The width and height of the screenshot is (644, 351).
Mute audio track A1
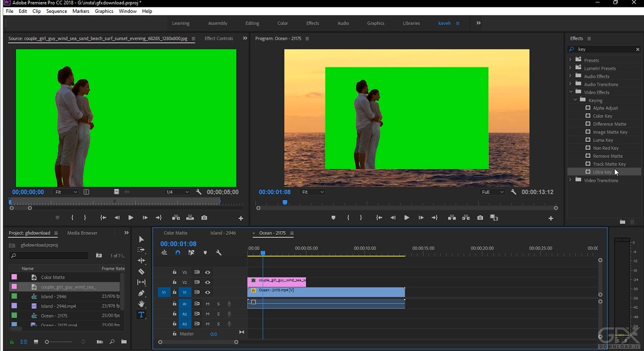(208, 304)
